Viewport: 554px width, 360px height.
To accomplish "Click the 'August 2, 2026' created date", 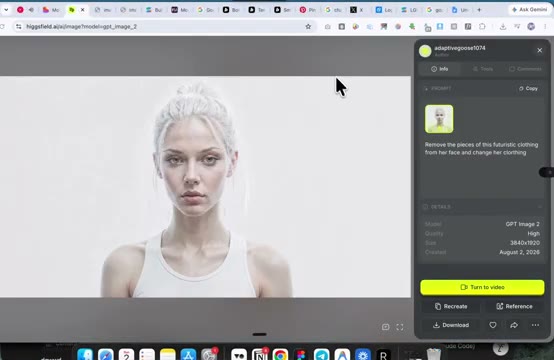I will point(519,252).
